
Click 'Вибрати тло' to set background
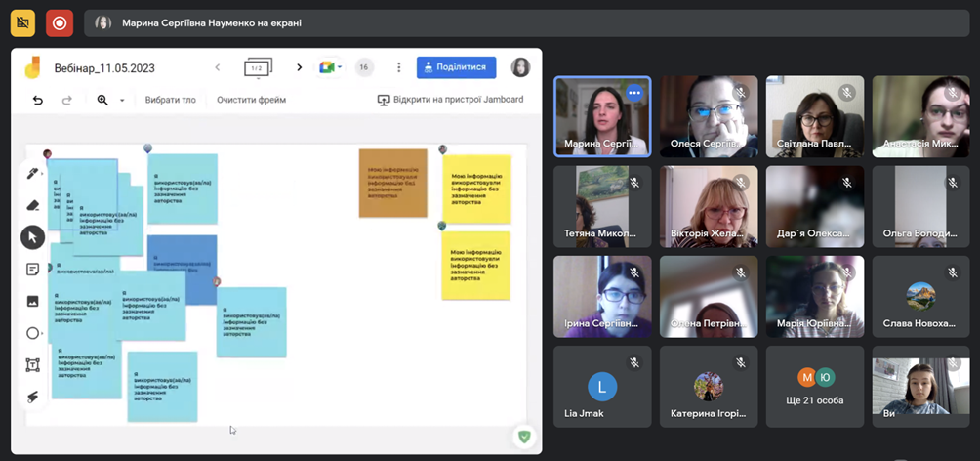point(170,100)
